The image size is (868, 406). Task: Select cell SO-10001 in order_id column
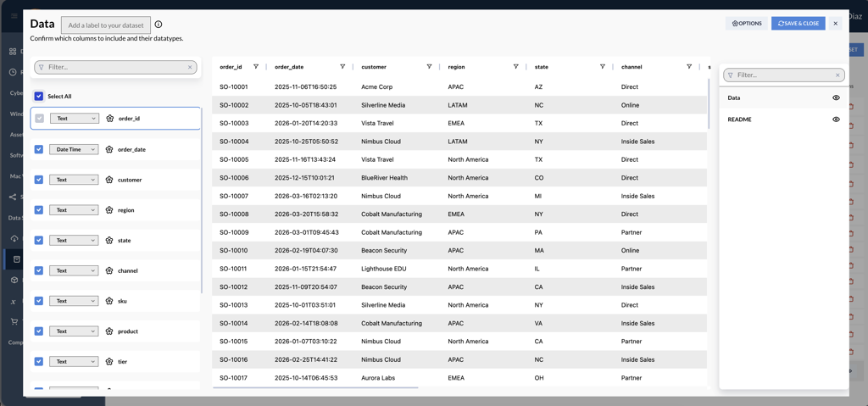point(234,87)
